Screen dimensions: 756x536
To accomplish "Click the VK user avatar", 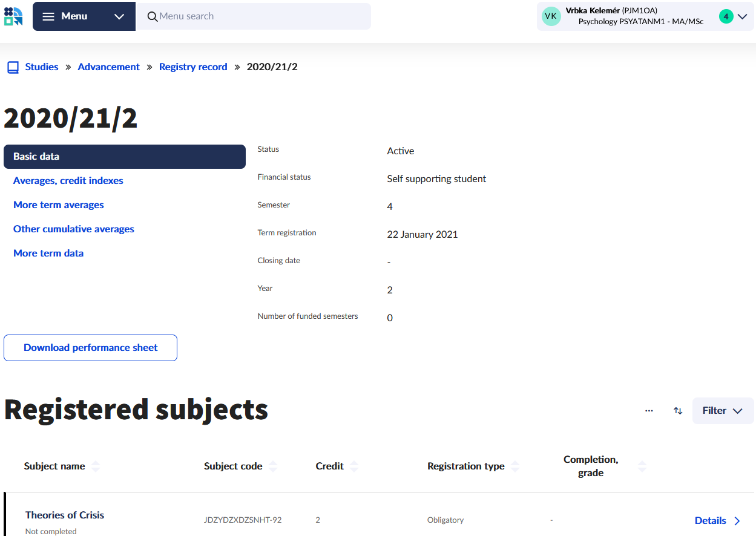I will coord(551,16).
